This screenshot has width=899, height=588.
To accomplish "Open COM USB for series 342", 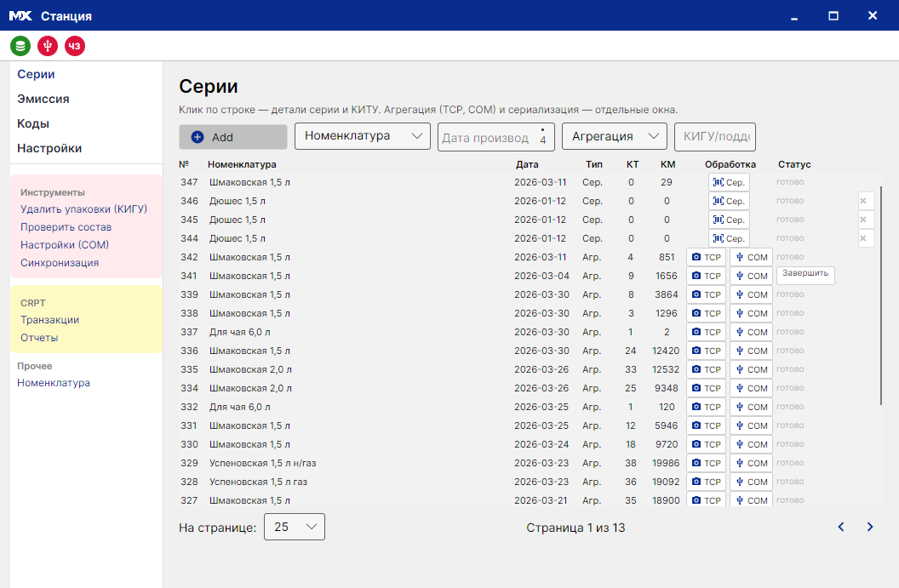I will click(751, 257).
